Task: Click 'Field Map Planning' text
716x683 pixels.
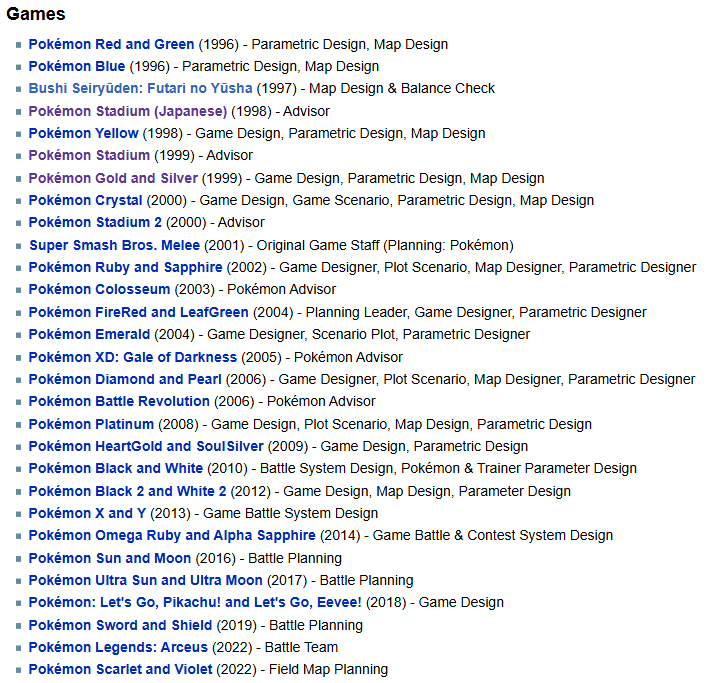Action: point(328,669)
